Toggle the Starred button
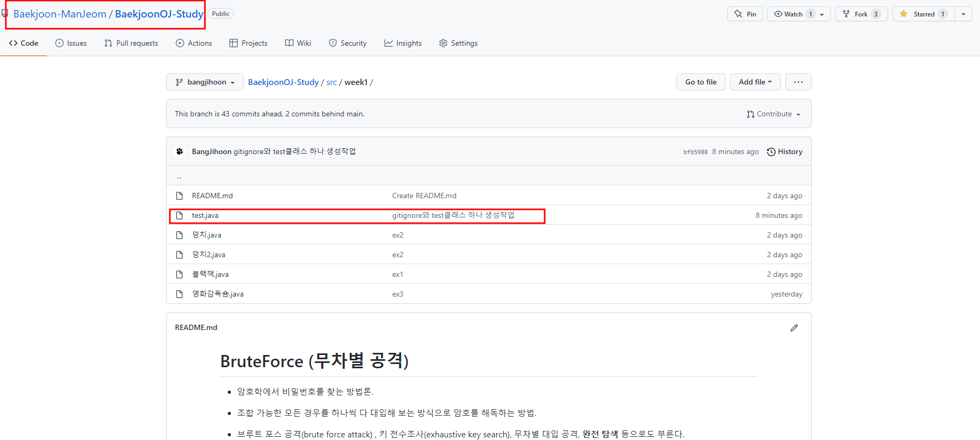980x440 pixels. pyautogui.click(x=923, y=14)
